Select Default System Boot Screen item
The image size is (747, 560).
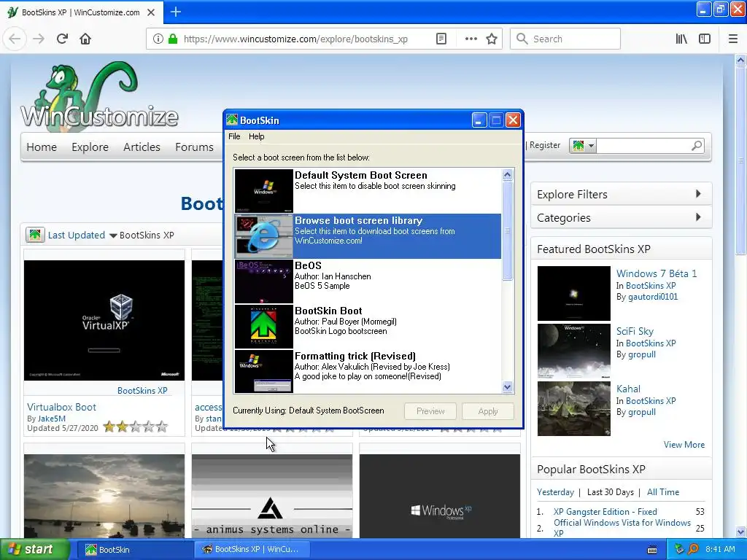tap(368, 190)
